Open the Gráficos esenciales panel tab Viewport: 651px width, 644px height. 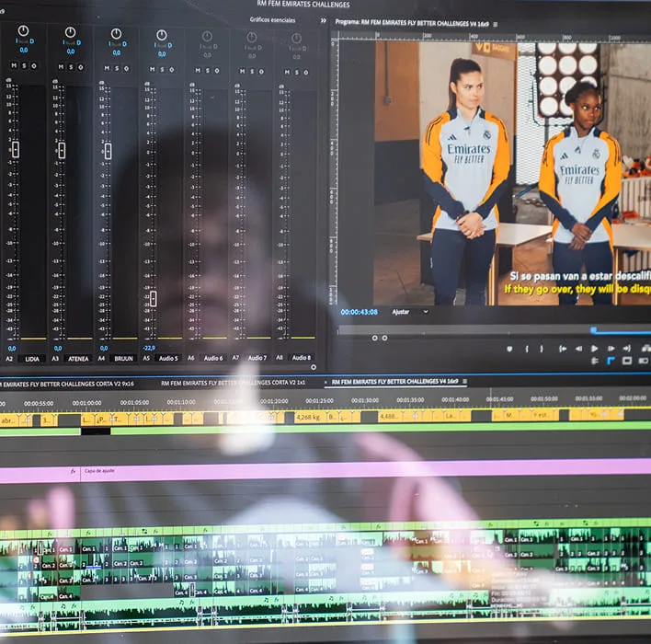(x=272, y=19)
